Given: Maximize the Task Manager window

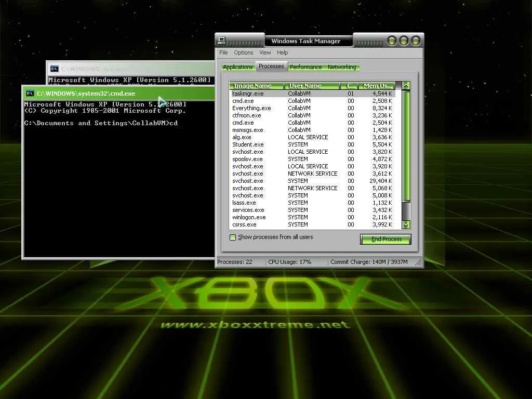Looking at the screenshot, I should (x=404, y=41).
